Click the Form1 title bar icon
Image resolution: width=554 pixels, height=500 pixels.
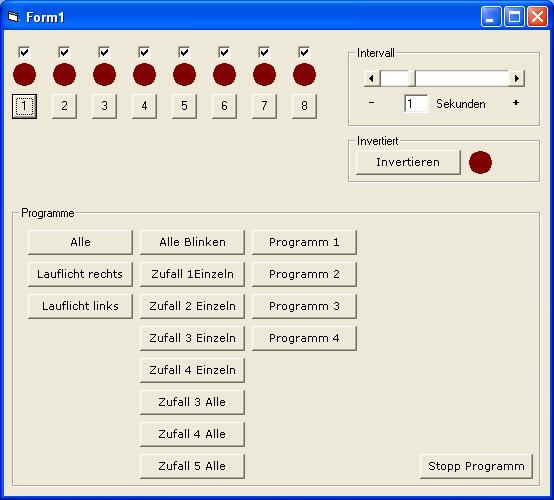point(13,17)
